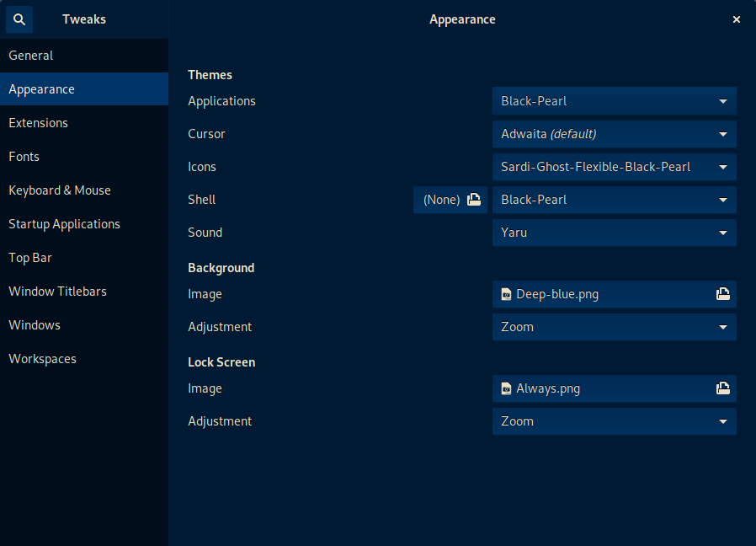Open the Windows section

pos(84,325)
